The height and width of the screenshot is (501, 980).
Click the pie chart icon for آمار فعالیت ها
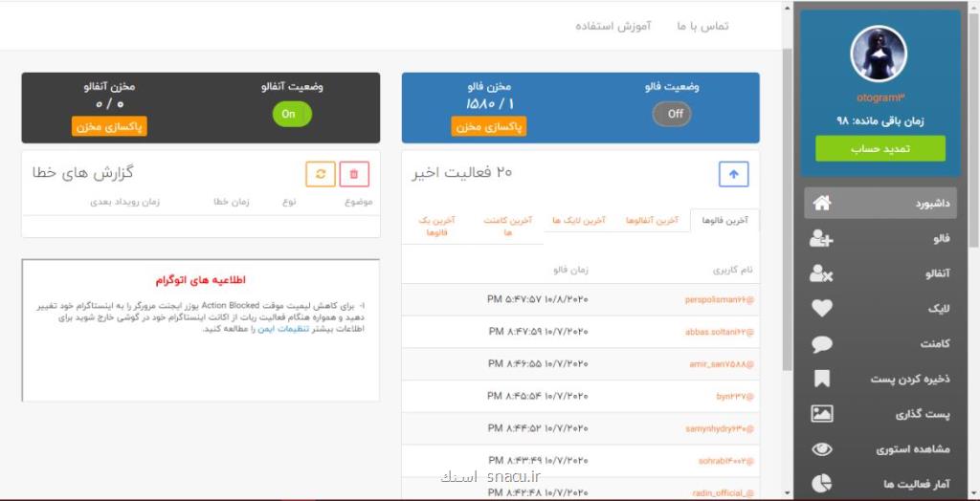pos(822,484)
